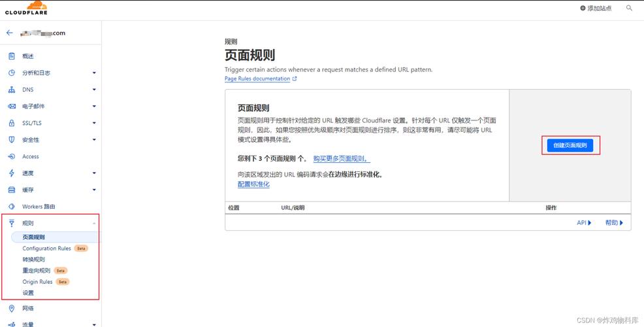Click the 规则 funnel icon
The width and height of the screenshot is (644, 327).
click(12, 224)
